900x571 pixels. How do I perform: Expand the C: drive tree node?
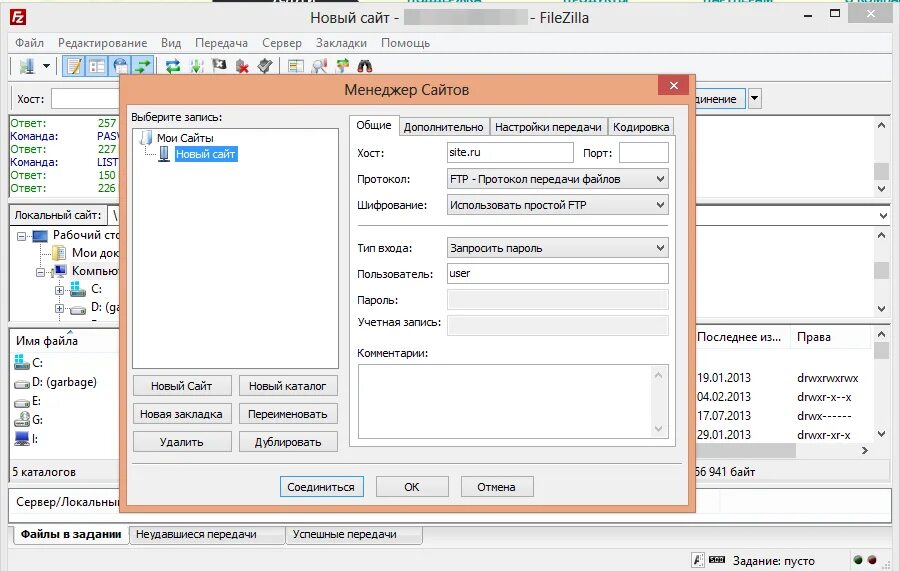click(59, 290)
